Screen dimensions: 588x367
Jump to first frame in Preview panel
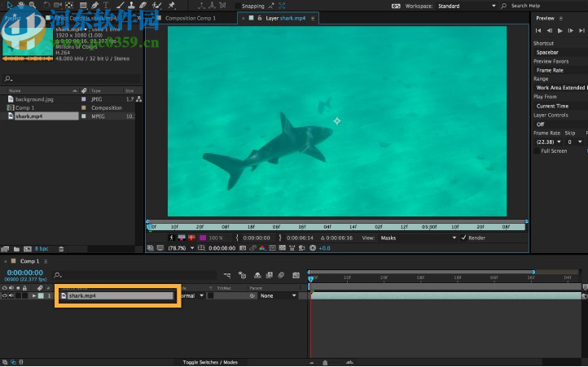click(x=538, y=30)
